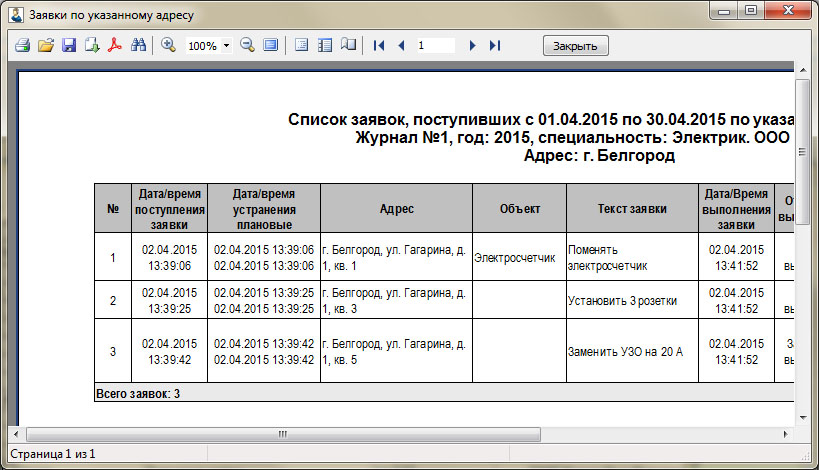Screen dimensions: 819x470
Task: Maximize the Заявки window
Action: tap(751, 10)
